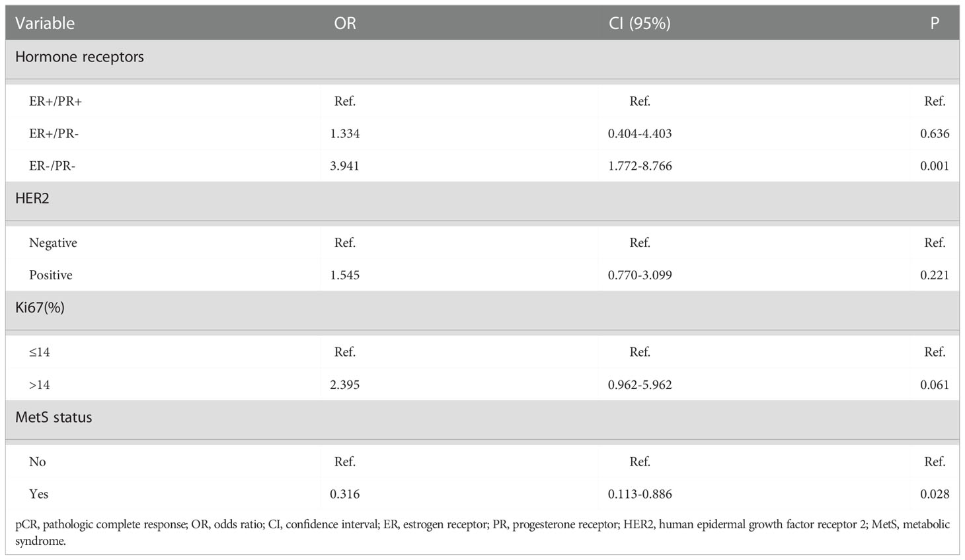Click the P value 0.221
The height and width of the screenshot is (560, 965).
tap(935, 275)
